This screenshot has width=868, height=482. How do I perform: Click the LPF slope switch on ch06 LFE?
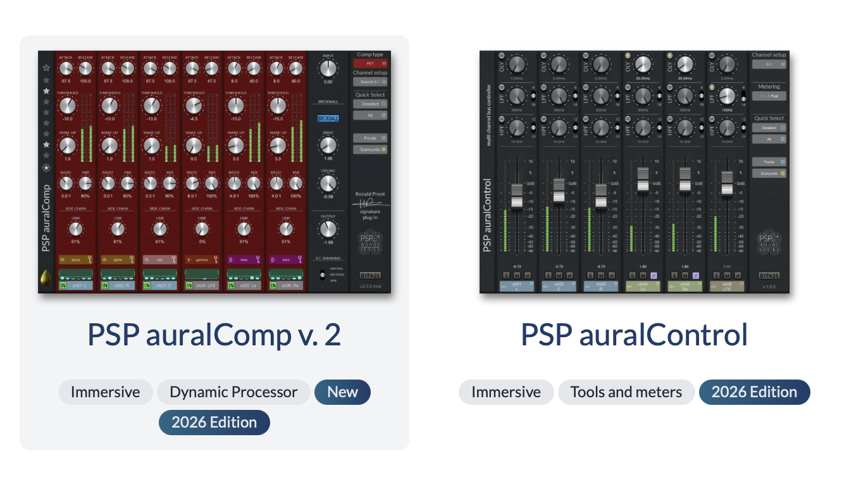pyautogui.click(x=743, y=97)
